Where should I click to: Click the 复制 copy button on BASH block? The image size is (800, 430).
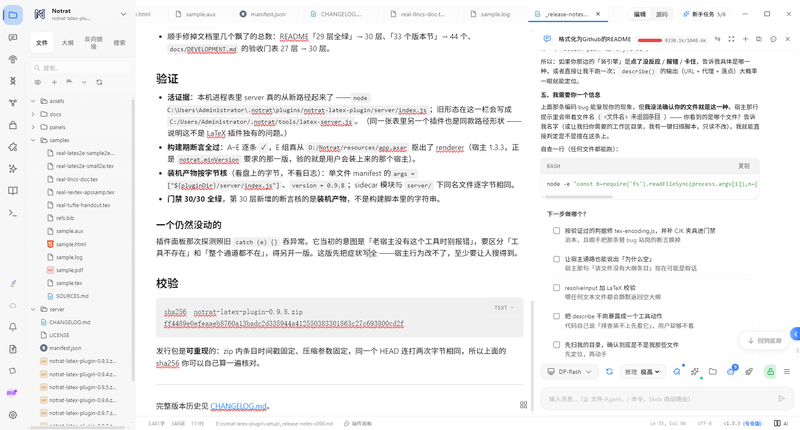tap(744, 166)
